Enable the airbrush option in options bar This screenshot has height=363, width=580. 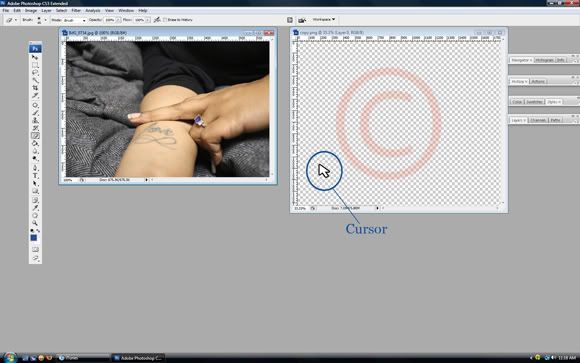coord(157,20)
